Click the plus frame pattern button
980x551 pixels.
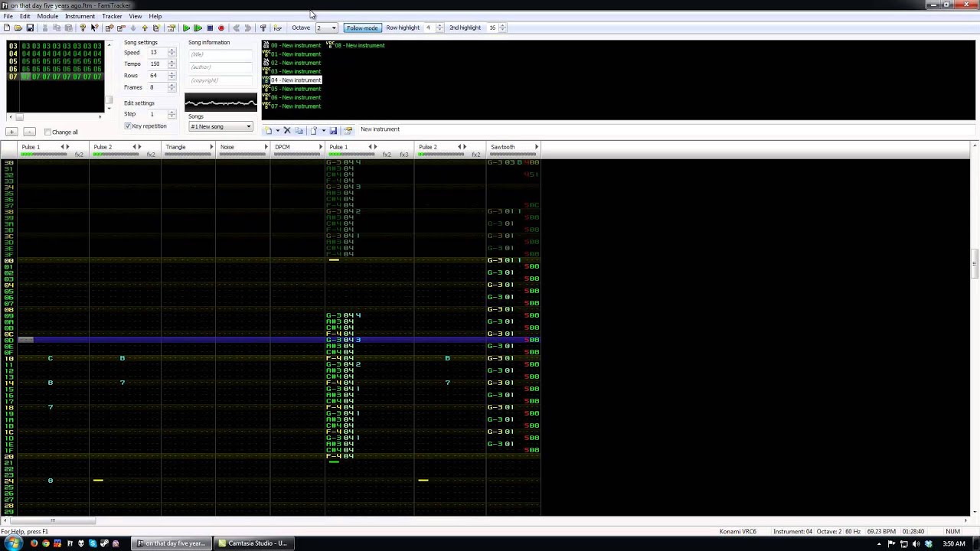click(11, 132)
